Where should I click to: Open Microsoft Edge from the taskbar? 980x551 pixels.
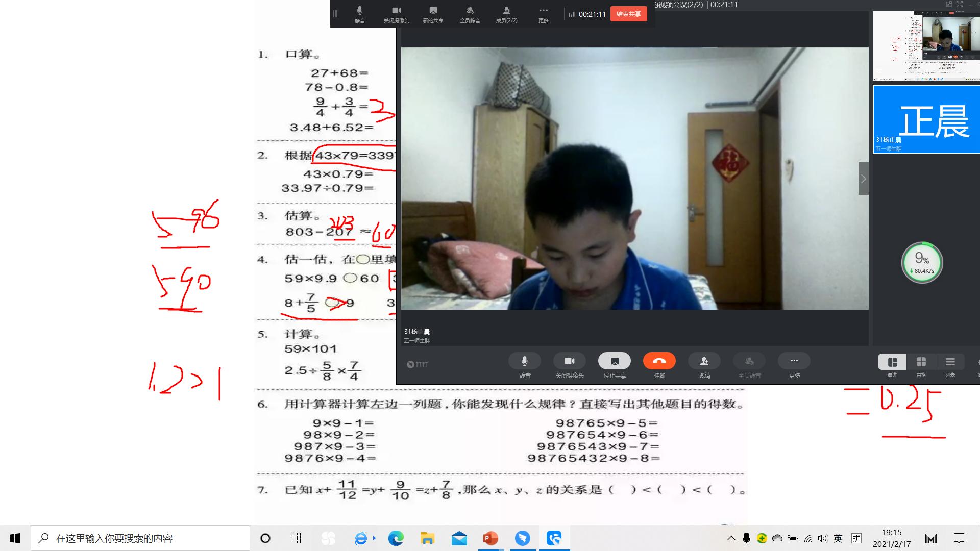[x=396, y=538]
